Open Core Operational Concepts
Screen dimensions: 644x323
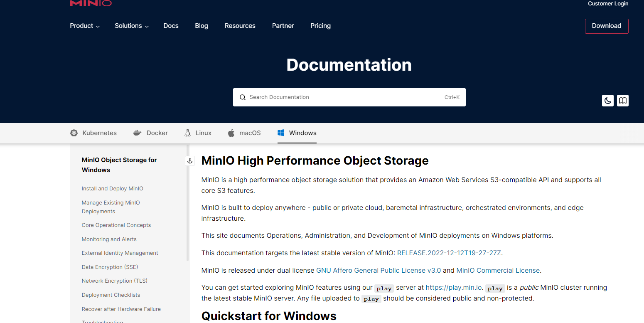pyautogui.click(x=116, y=225)
